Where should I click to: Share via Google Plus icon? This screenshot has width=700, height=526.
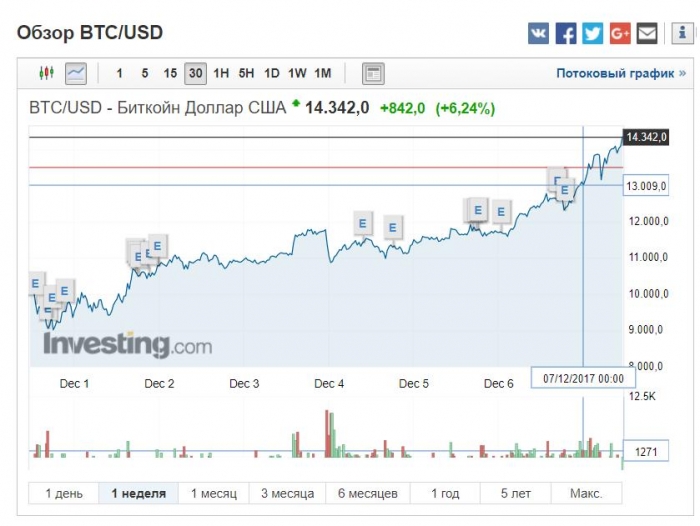point(620,33)
